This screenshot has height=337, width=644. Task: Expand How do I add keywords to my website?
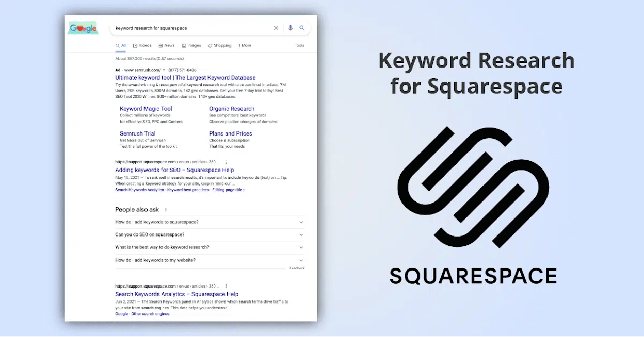pyautogui.click(x=210, y=260)
